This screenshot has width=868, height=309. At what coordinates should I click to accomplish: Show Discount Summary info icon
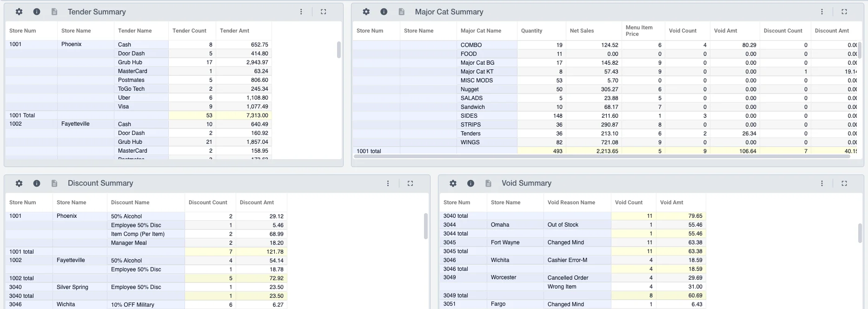click(x=37, y=183)
